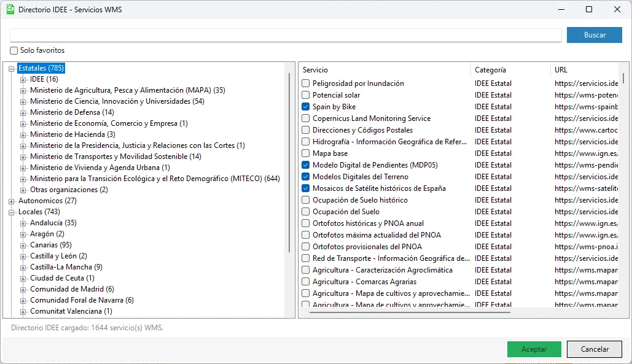The width and height of the screenshot is (632, 364).
Task: Collapse the Locales (743) node
Action: (12, 212)
